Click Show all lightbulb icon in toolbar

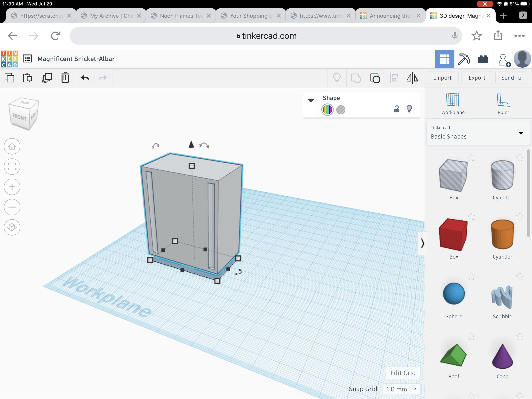[337, 78]
